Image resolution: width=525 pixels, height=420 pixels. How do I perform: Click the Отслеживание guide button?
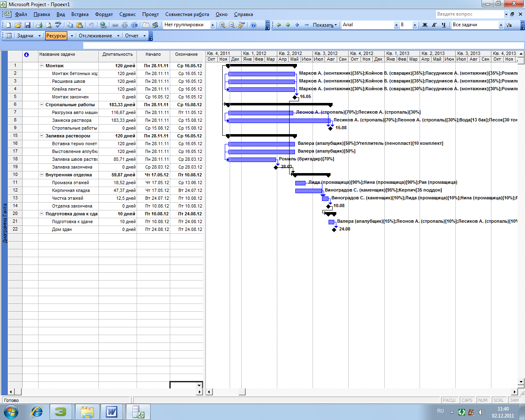click(96, 36)
